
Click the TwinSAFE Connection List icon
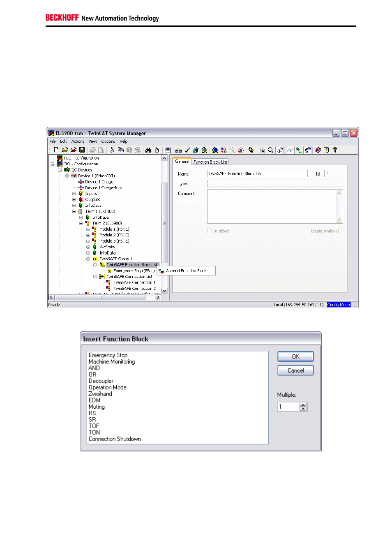tap(102, 277)
